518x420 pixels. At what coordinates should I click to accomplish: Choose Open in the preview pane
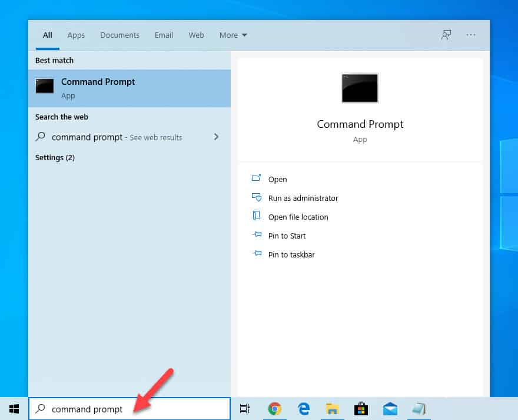tap(277, 179)
